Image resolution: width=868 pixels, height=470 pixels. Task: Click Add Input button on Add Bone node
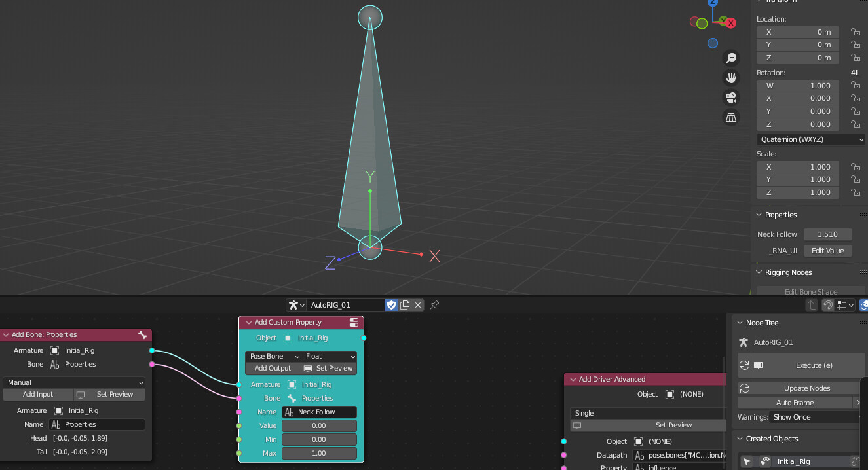click(x=38, y=394)
